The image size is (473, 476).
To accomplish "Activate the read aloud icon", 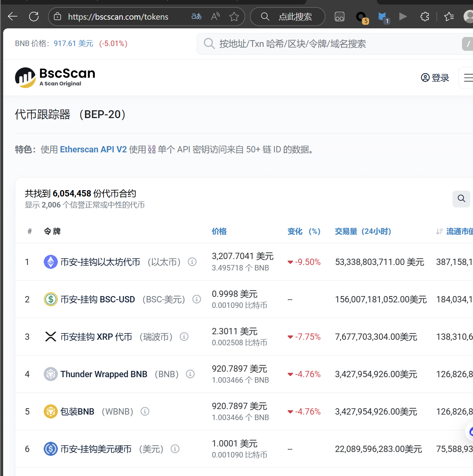I will click(215, 17).
